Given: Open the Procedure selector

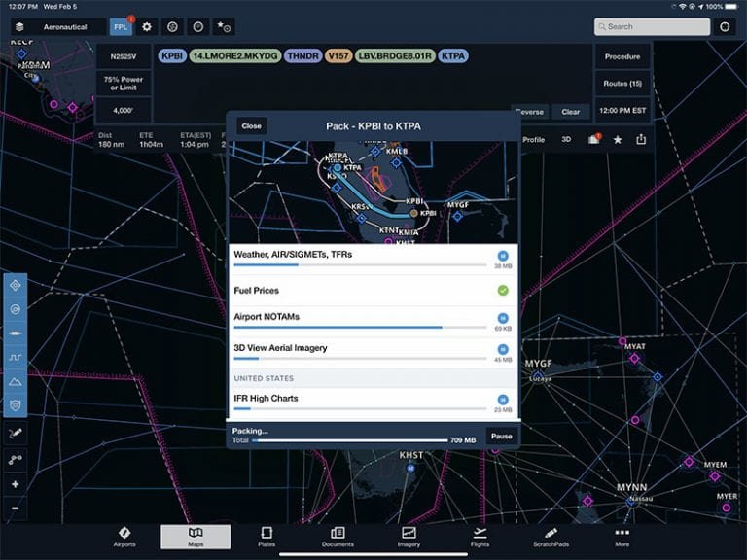Looking at the screenshot, I should point(622,56).
